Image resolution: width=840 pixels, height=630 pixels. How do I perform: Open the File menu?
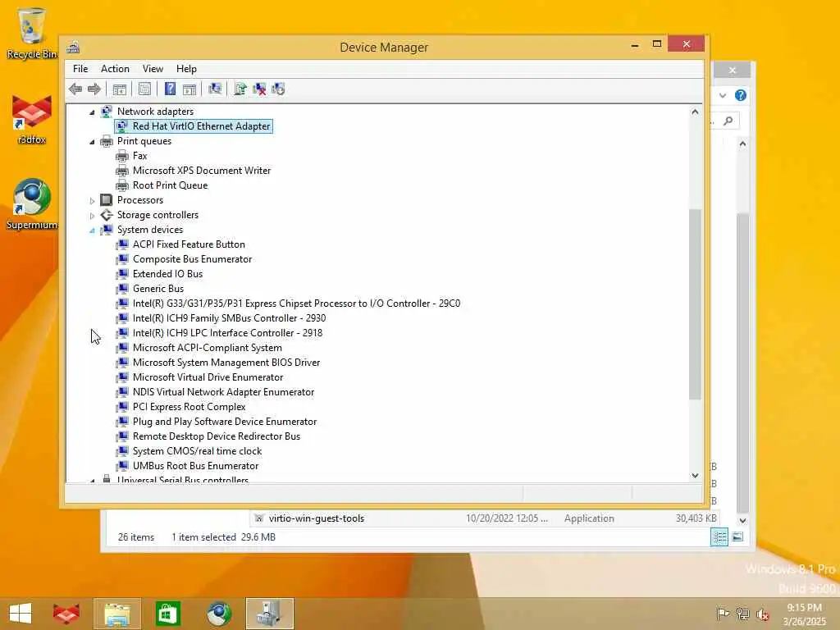point(80,69)
